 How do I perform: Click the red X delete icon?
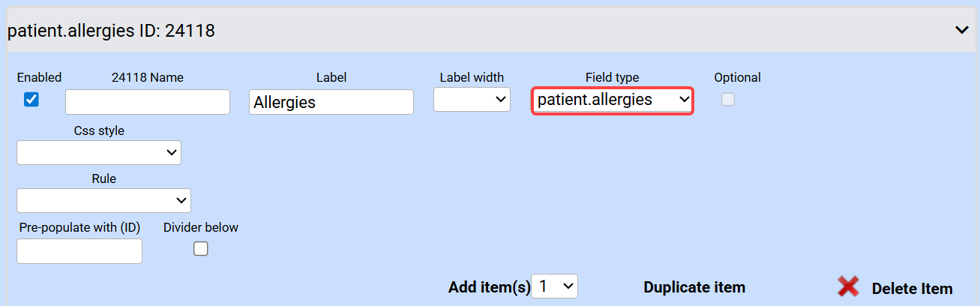tap(848, 286)
